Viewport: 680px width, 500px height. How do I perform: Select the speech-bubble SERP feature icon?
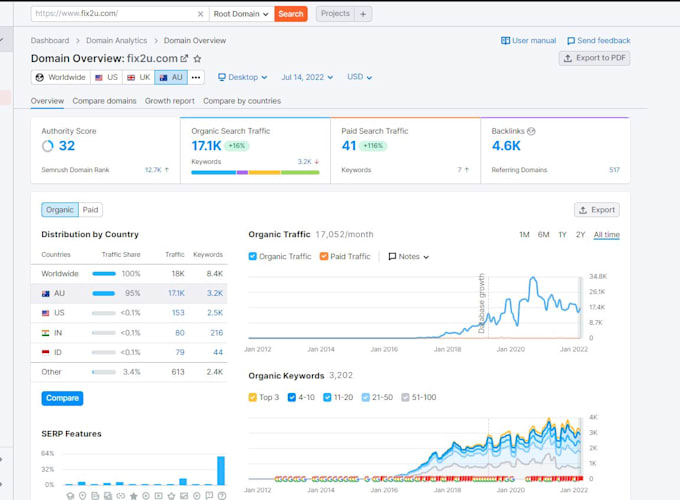[x=209, y=495]
